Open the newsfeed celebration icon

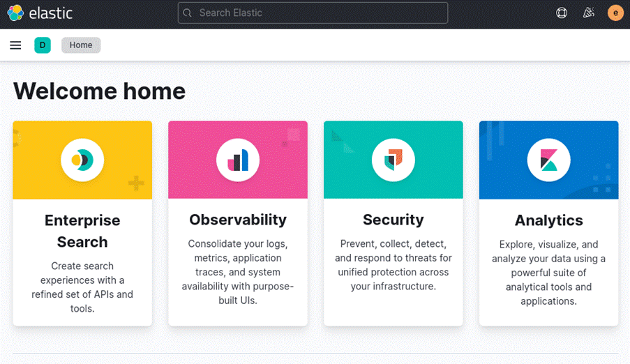[x=589, y=13]
